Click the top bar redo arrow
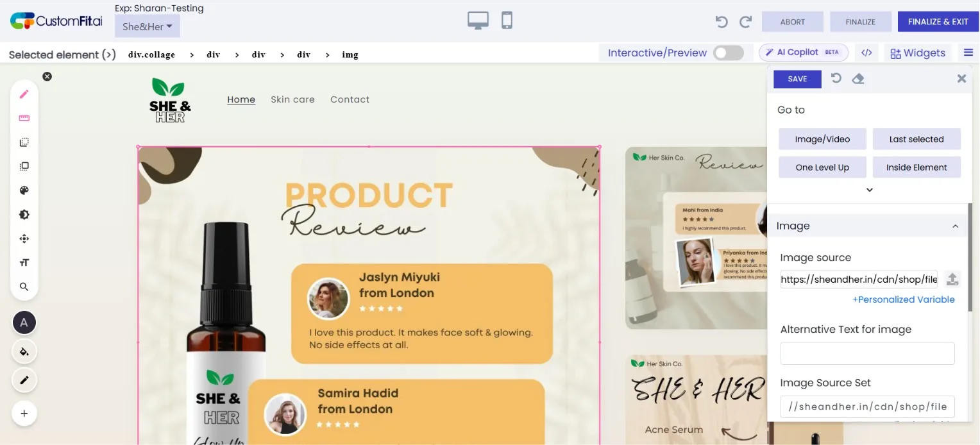 [x=745, y=22]
